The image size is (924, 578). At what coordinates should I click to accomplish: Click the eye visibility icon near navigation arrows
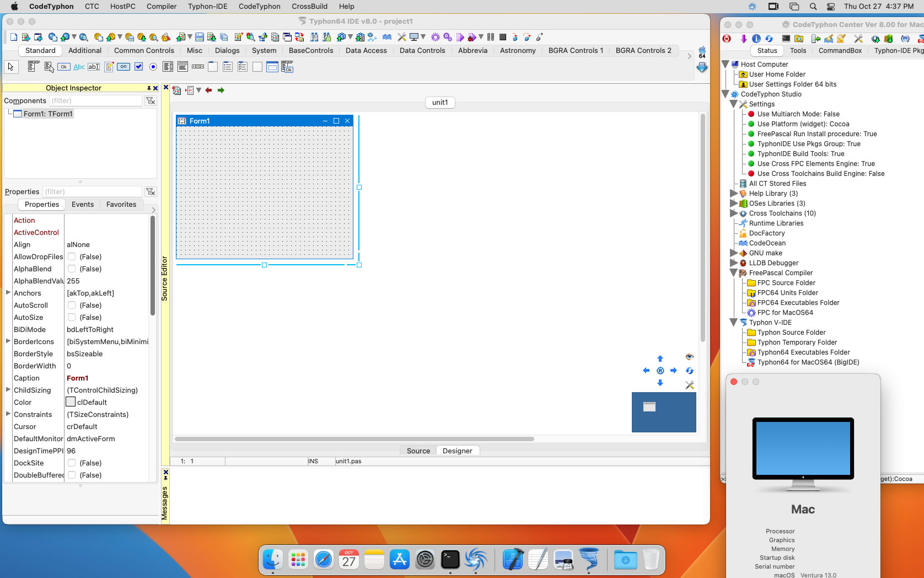[689, 357]
